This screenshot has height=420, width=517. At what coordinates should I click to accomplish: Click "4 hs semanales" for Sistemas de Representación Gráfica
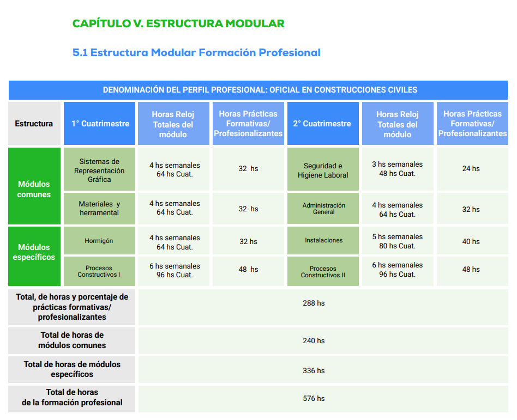[175, 165]
